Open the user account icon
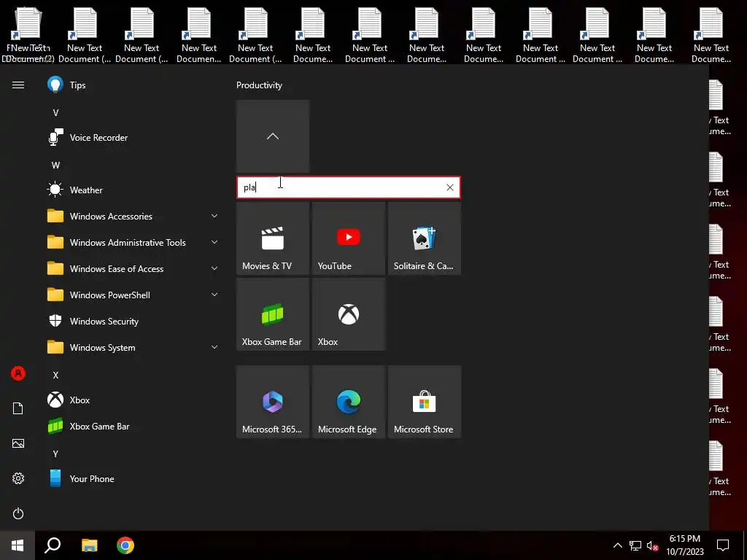Viewport: 747px width, 560px height. point(18,374)
